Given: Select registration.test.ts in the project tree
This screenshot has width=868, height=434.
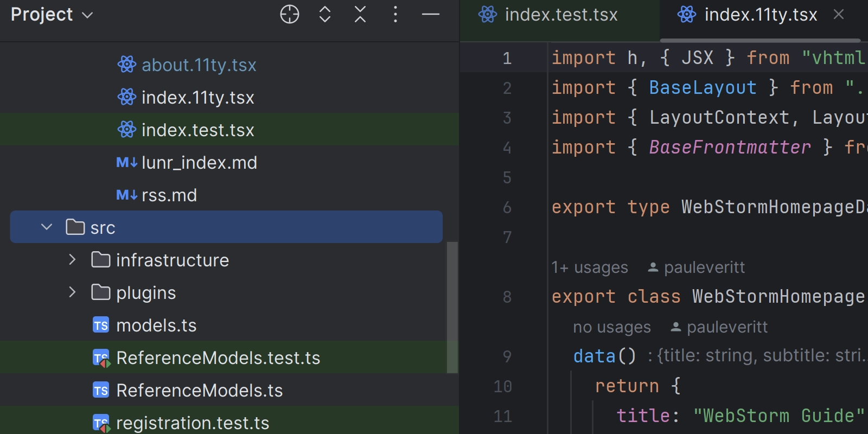Looking at the screenshot, I should click(x=193, y=423).
